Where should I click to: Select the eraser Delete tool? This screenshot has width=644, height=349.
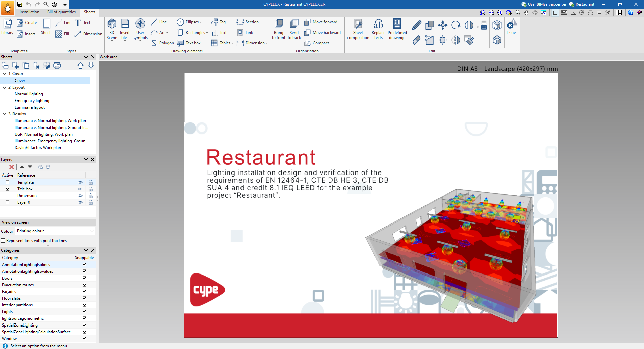[x=416, y=40]
